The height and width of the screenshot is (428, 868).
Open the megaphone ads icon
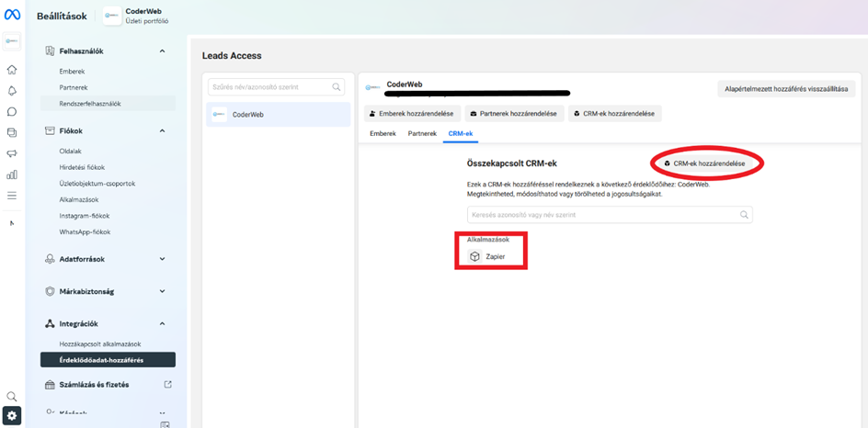point(12,153)
